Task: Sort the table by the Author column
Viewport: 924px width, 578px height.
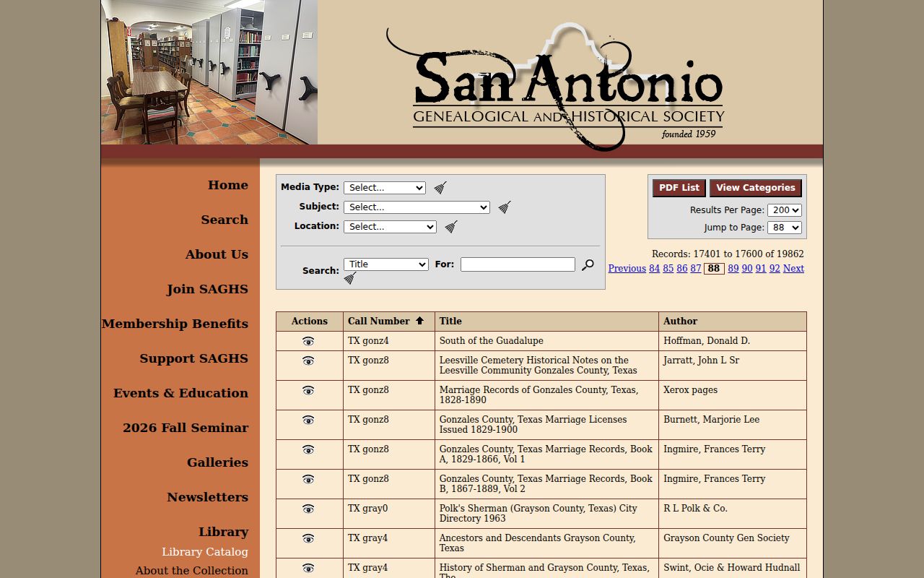Action: click(681, 322)
